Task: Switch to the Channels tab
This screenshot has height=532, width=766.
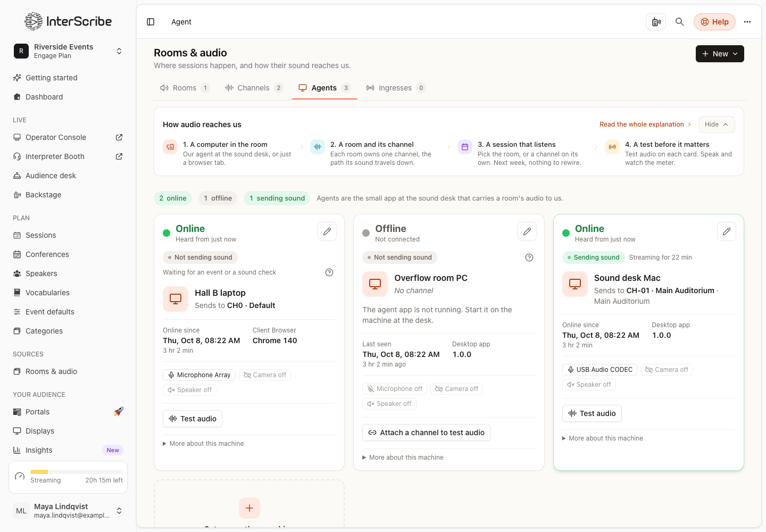Action: [x=254, y=88]
